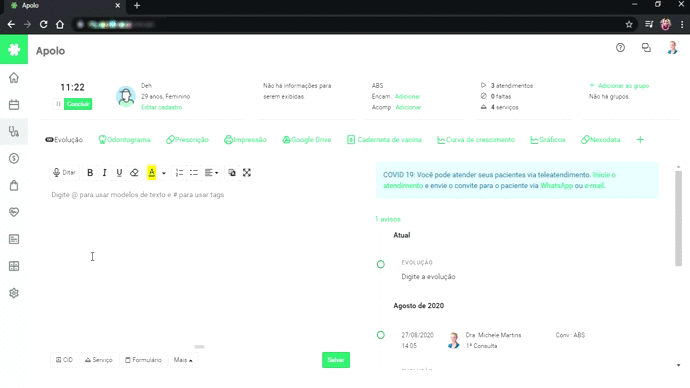Reload the browser page
The image size is (690, 388).
(x=44, y=24)
